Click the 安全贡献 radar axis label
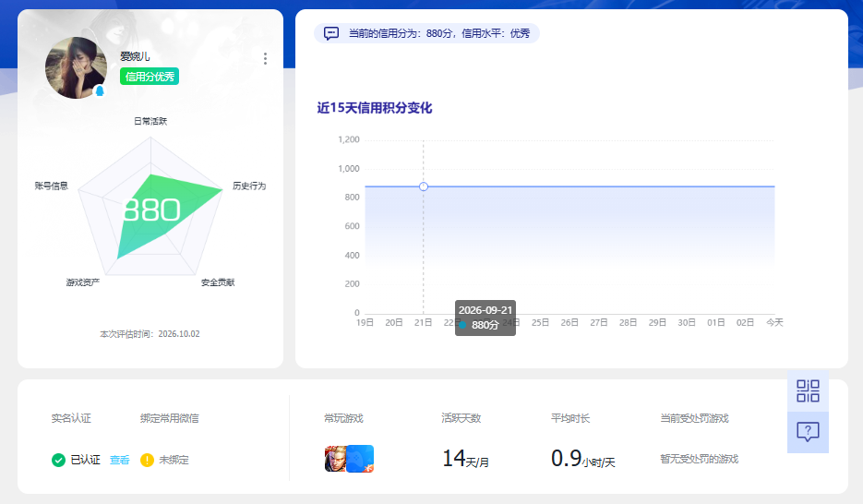The image size is (863, 504). pyautogui.click(x=218, y=282)
